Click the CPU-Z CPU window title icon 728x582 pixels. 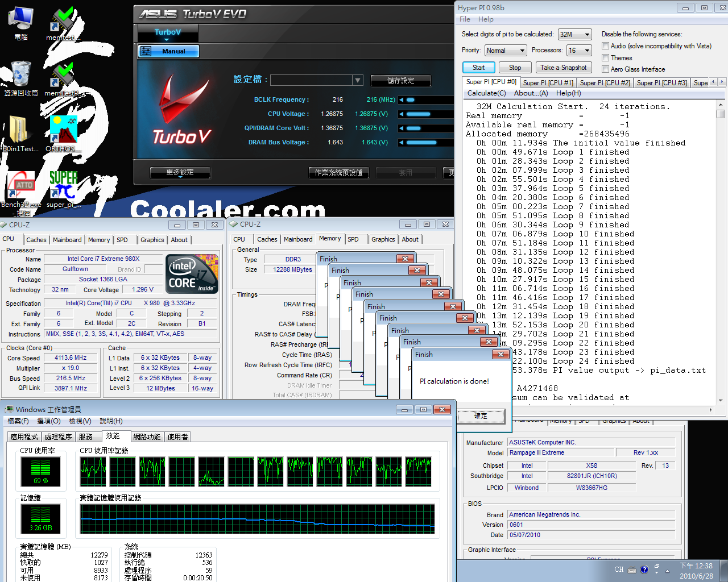(x=4, y=225)
